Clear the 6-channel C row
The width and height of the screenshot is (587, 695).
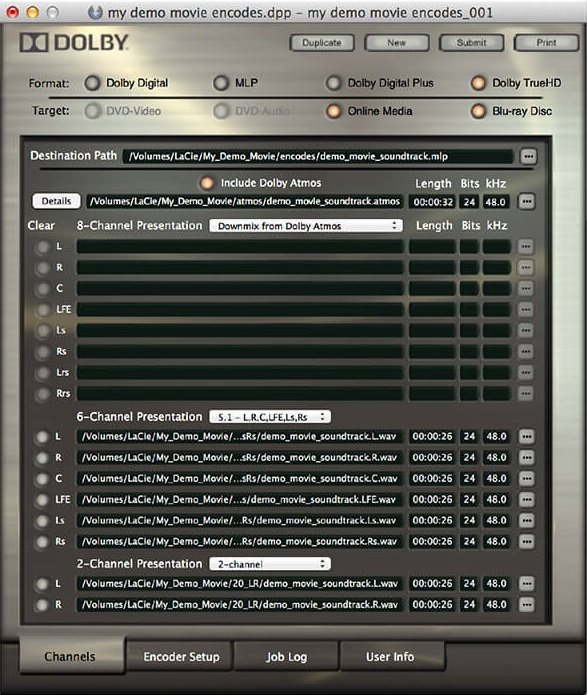[x=42, y=479]
